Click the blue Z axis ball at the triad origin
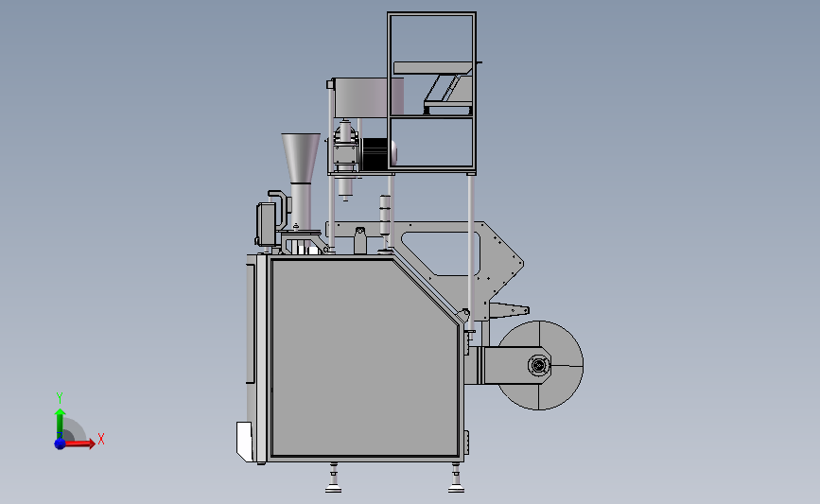Viewport: 820px width, 504px height. 60,443
